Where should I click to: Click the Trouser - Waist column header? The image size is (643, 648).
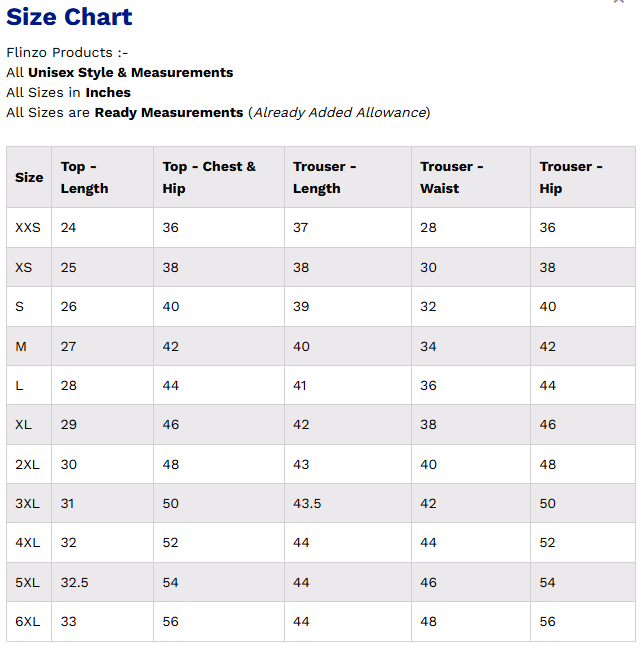pyautogui.click(x=453, y=177)
